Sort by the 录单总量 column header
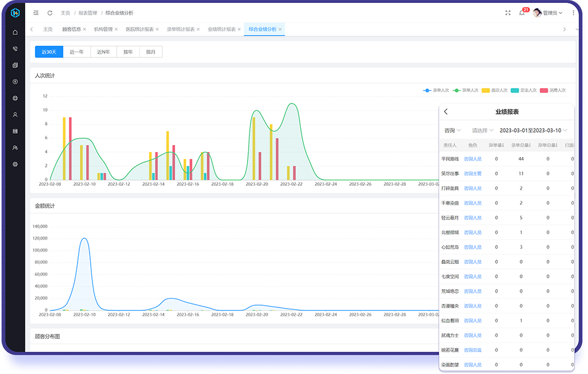The height and width of the screenshot is (374, 588). click(521, 145)
